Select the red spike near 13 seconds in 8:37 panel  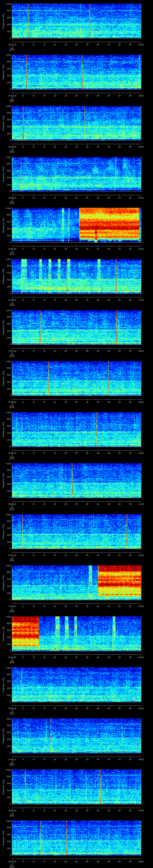(x=40, y=327)
